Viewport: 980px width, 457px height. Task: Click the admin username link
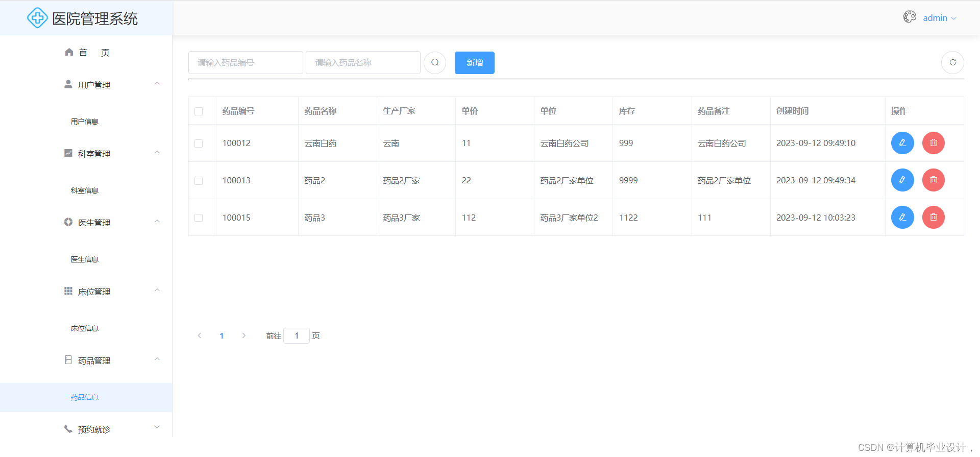[x=935, y=18]
